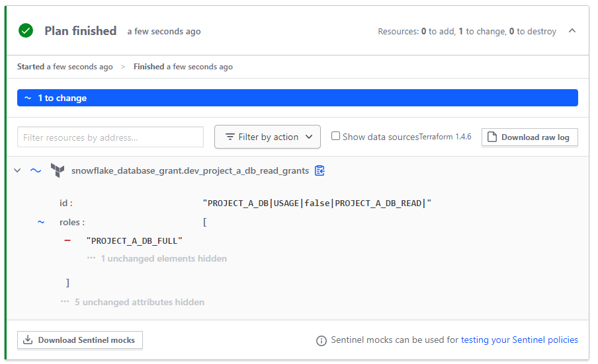598x364 pixels.
Task: Click the green Plan finished checkmark icon
Action: [x=26, y=30]
